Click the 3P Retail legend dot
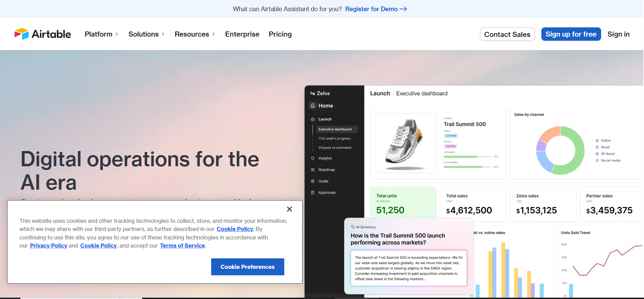Viewport: 644px width, 299px height. 597,154
